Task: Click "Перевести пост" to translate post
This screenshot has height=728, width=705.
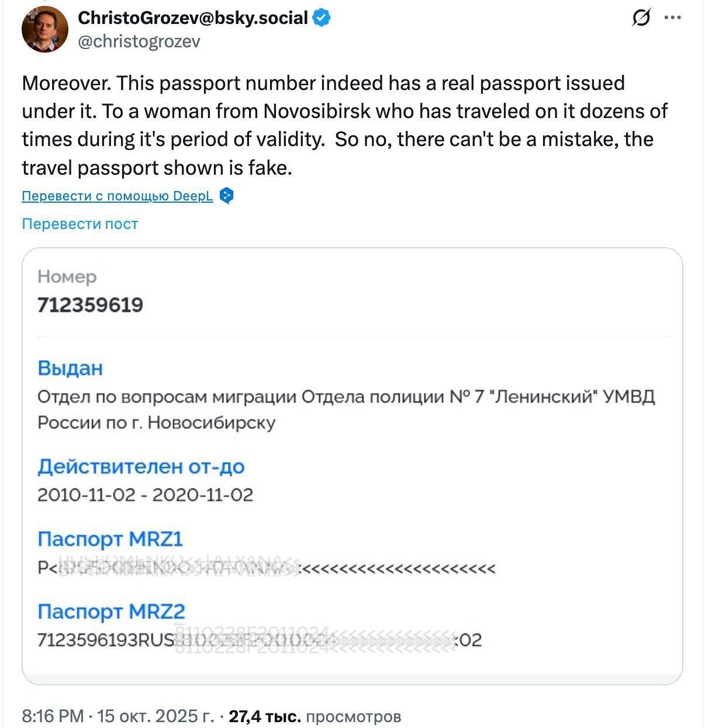Action: tap(80, 224)
